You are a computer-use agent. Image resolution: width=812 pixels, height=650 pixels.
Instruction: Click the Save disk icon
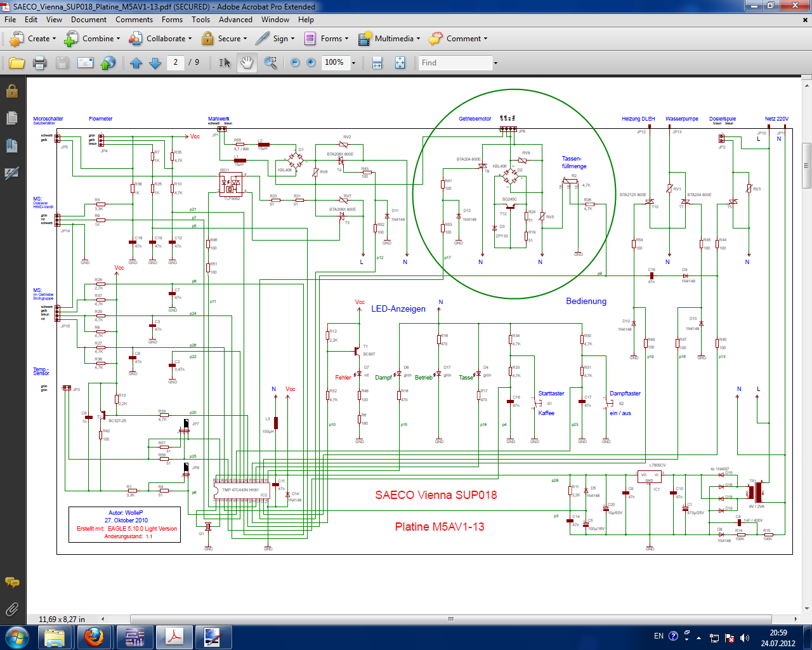[x=62, y=63]
